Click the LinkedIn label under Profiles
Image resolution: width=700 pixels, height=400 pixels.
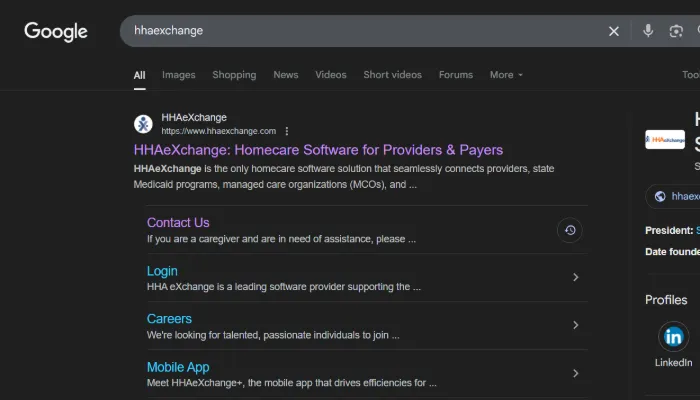point(673,362)
